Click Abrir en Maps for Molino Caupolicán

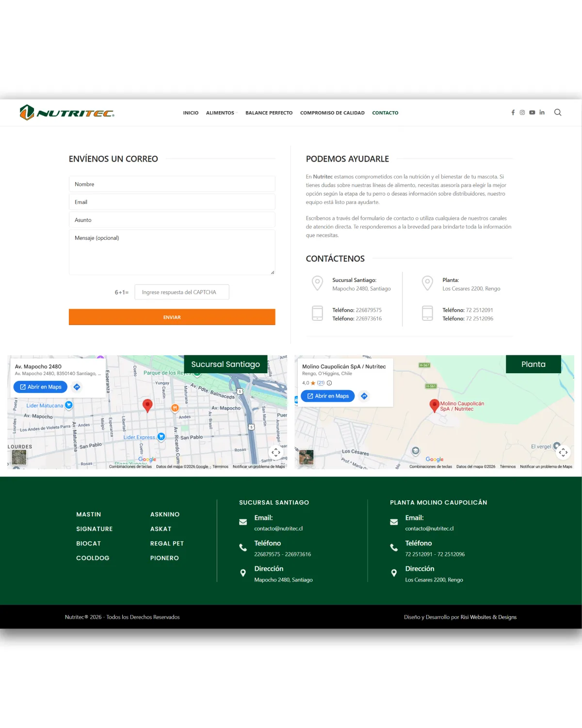pyautogui.click(x=328, y=396)
